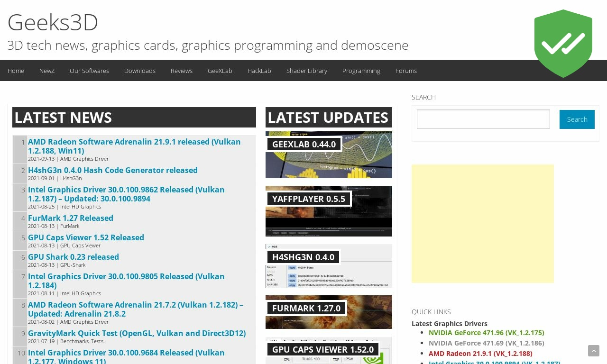Open the Reviews menu item
607x364 pixels.
pyautogui.click(x=182, y=71)
